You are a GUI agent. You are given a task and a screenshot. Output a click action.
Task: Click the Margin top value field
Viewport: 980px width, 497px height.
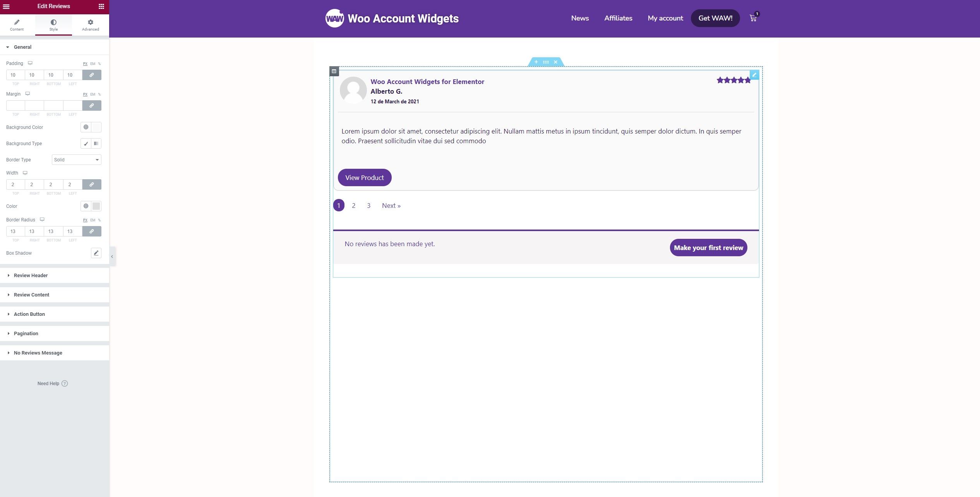point(15,106)
